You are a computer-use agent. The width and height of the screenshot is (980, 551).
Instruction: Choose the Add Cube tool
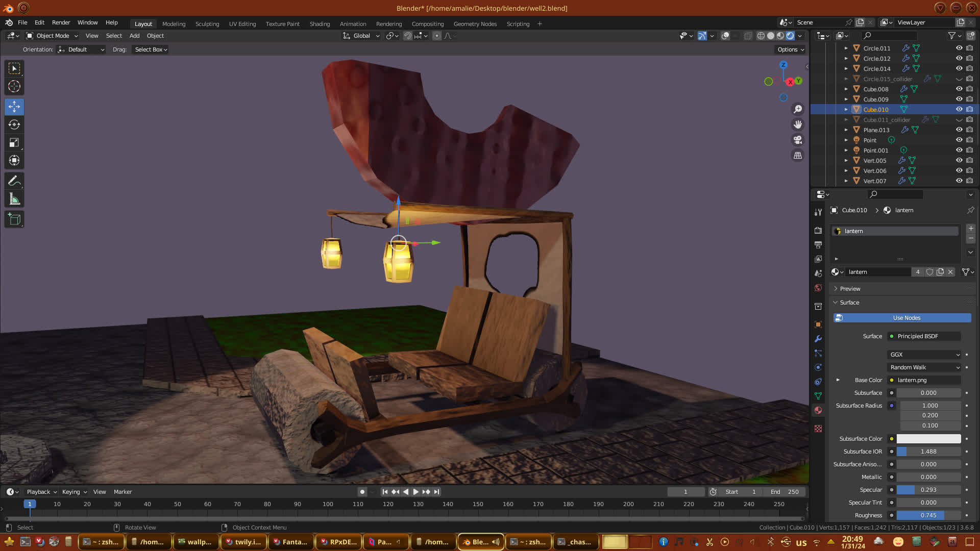pos(14,219)
